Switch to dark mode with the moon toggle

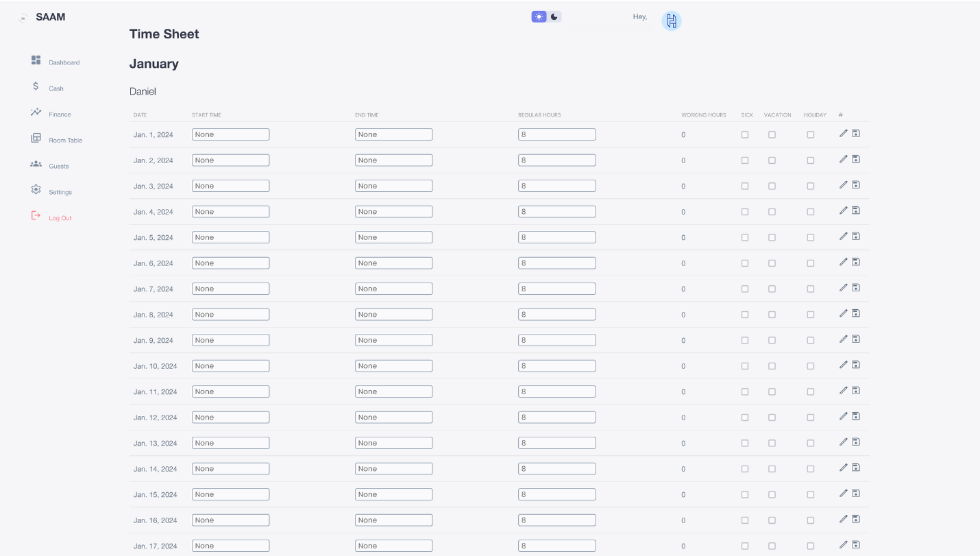click(554, 16)
